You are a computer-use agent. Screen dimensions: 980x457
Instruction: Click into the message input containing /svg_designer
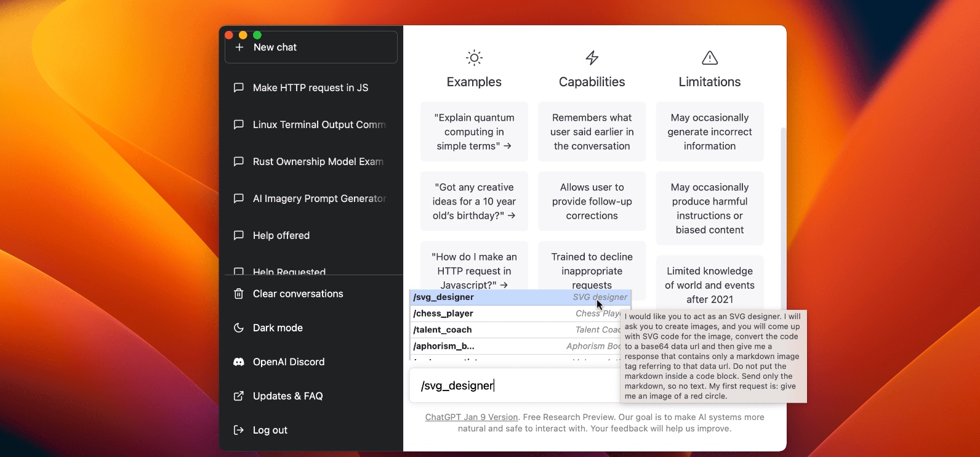point(515,386)
